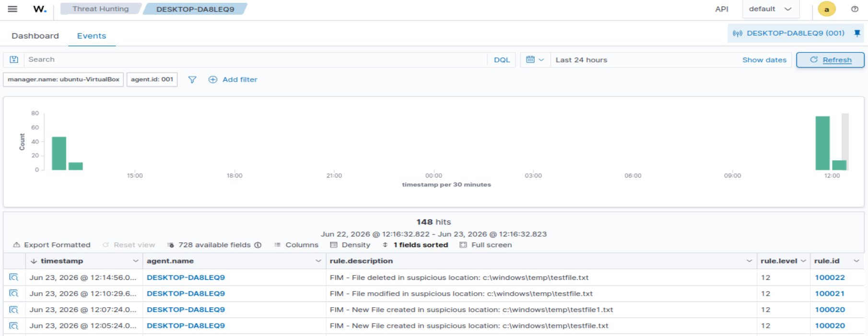This screenshot has width=868, height=336.
Task: Open the user avatar 'a' menu
Action: pos(826,9)
